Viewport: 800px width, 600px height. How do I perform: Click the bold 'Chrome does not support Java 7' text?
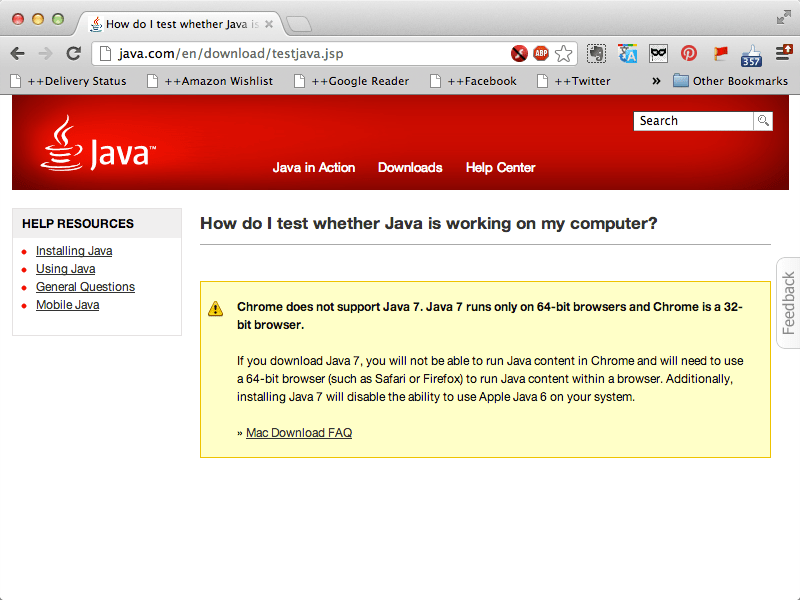[490, 316]
